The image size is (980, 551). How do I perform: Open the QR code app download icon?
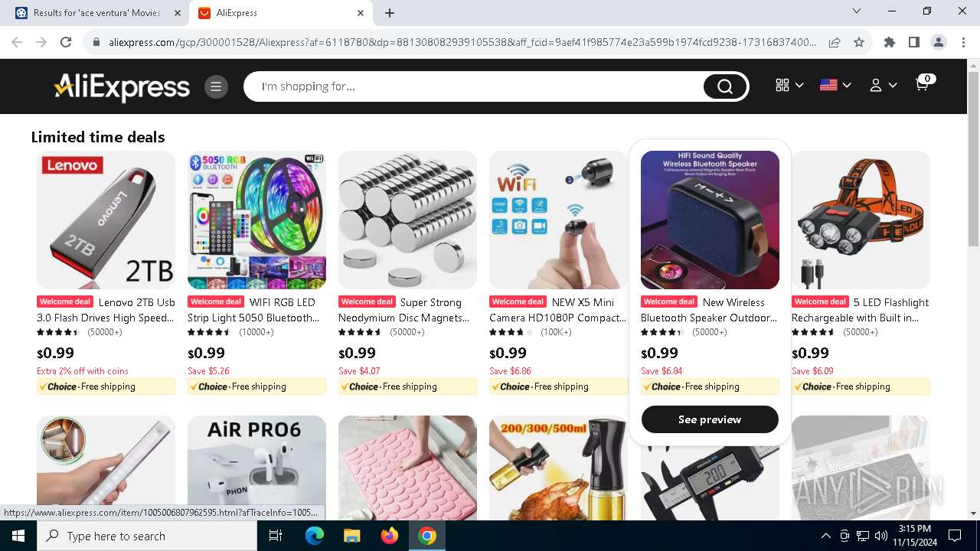tap(782, 85)
